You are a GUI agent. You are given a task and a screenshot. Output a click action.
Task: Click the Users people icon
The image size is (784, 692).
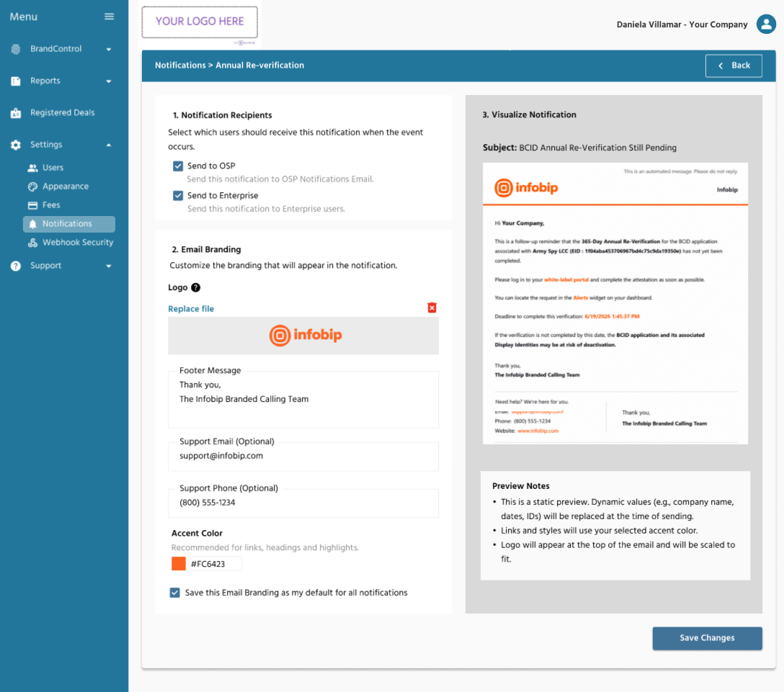[x=32, y=168]
